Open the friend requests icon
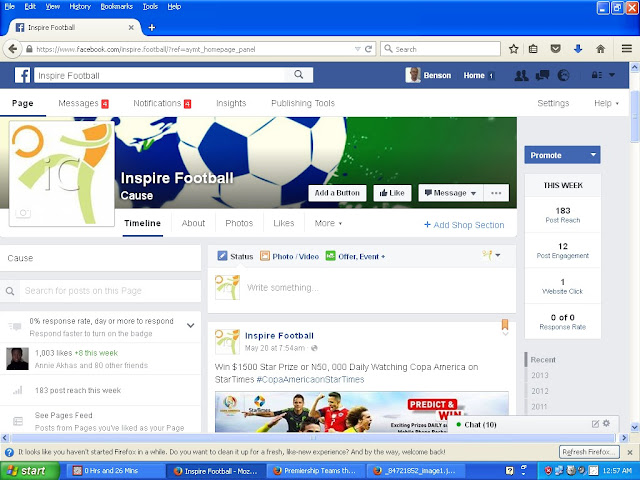 521,75
